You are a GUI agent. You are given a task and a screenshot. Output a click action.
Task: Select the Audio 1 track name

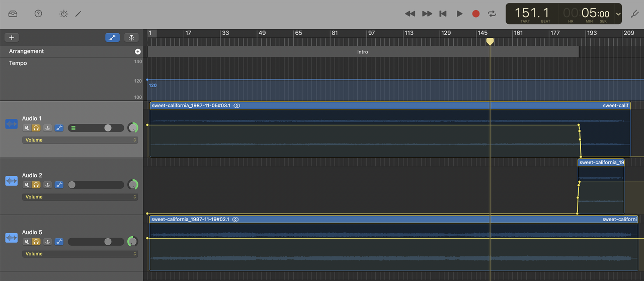[x=32, y=119]
